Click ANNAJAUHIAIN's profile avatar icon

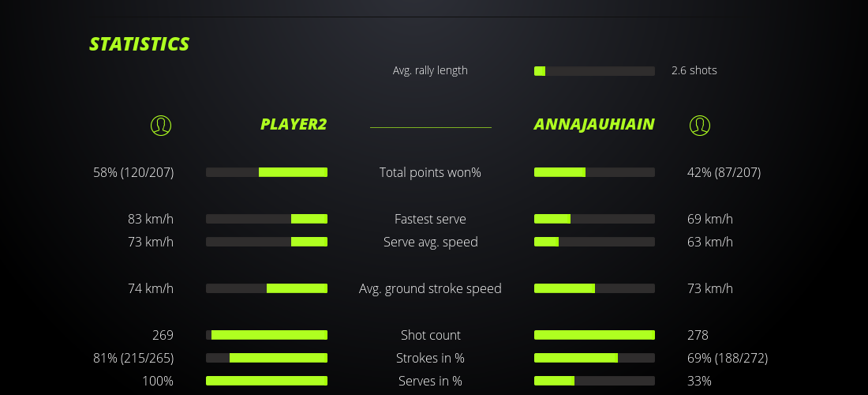tap(700, 125)
